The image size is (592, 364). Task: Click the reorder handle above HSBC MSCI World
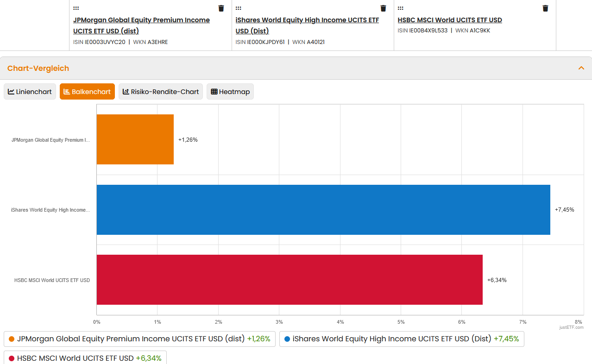pos(400,8)
